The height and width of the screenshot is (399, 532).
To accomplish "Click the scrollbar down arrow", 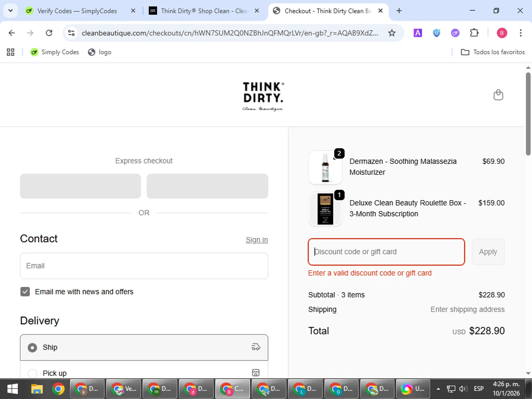I will [x=528, y=373].
